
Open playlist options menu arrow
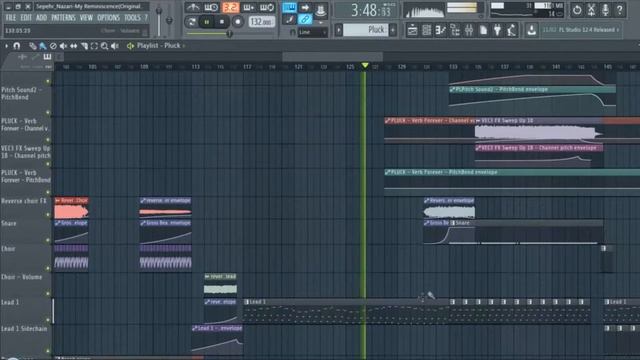(6, 46)
